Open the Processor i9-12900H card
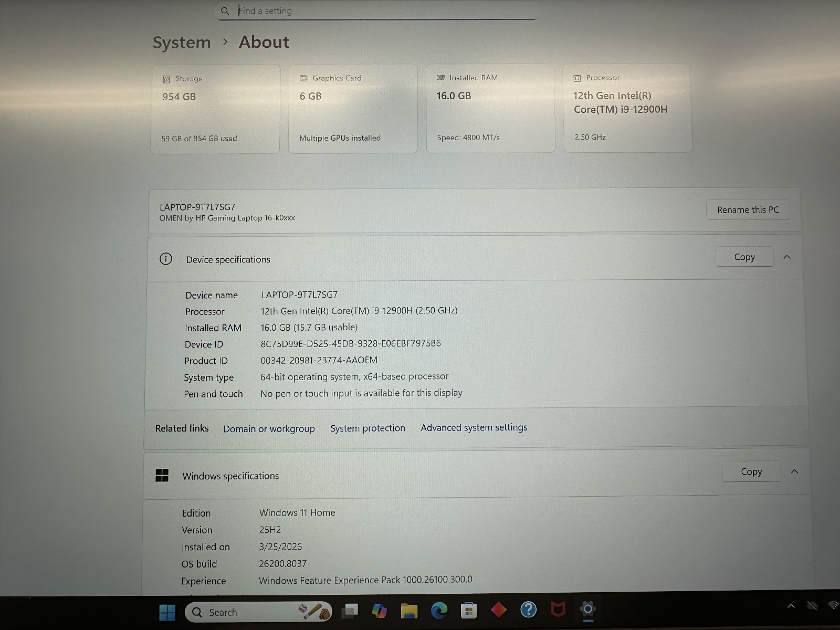Screen dimensions: 840x630 click(628, 108)
